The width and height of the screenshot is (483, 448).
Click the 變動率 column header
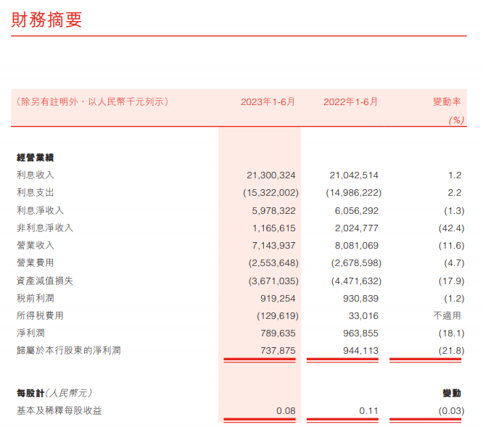[447, 101]
